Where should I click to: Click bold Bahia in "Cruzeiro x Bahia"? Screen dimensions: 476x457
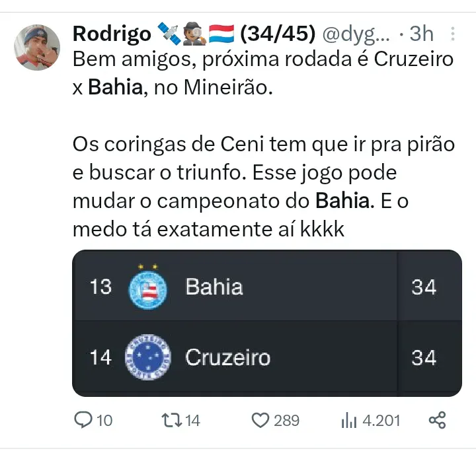115,88
